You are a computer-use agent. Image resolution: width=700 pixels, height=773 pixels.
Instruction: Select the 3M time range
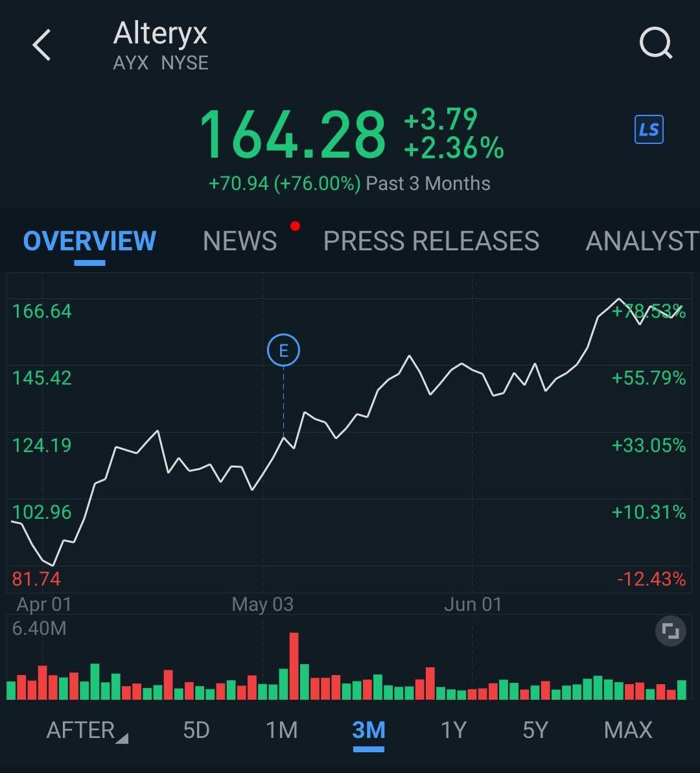[369, 730]
